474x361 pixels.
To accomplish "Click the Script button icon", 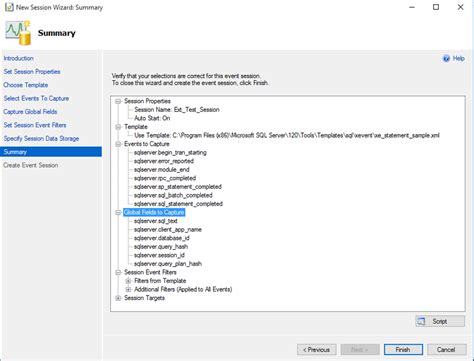I will coord(422,321).
